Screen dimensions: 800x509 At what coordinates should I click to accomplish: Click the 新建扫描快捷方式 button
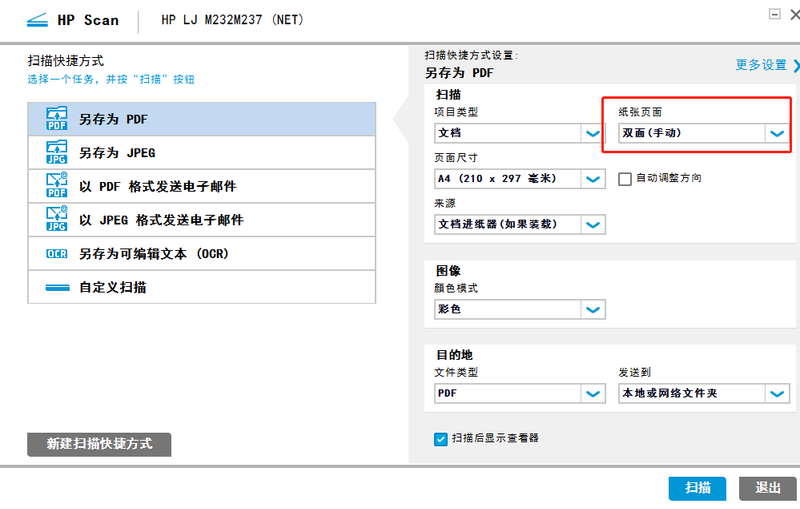[99, 444]
